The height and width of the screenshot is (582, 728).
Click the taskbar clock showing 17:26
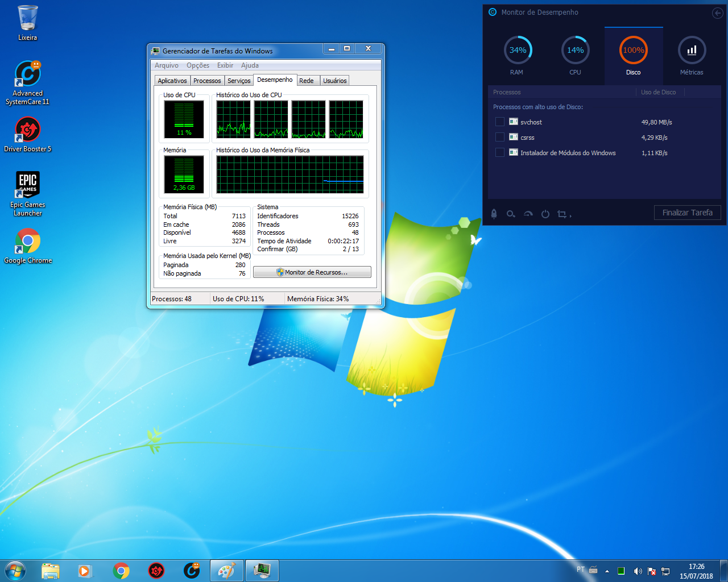pos(696,571)
